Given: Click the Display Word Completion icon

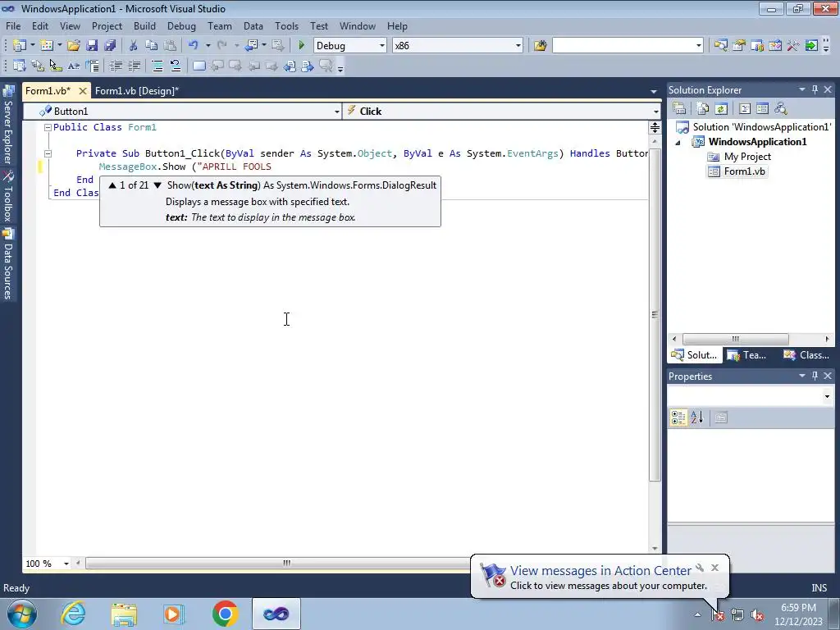Looking at the screenshot, I should point(74,66).
